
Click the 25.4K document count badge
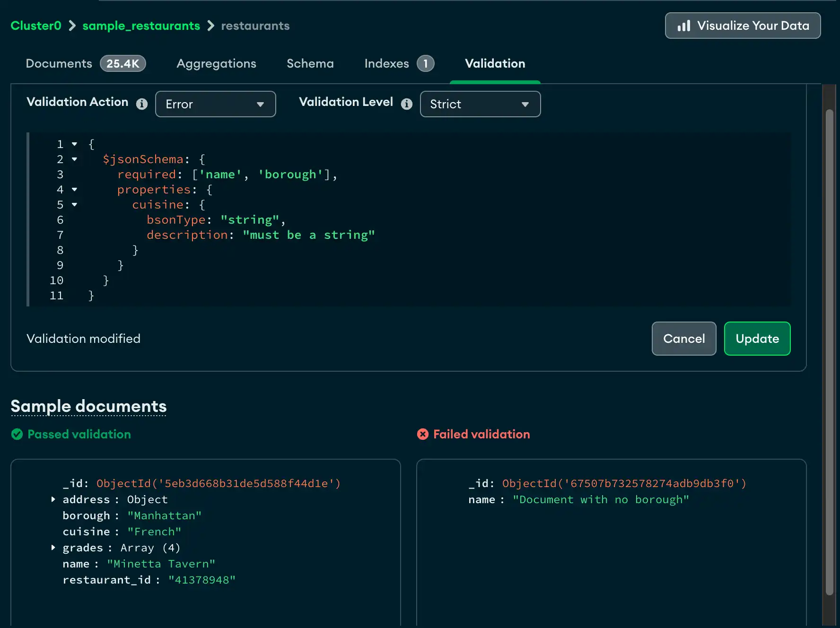(x=123, y=63)
